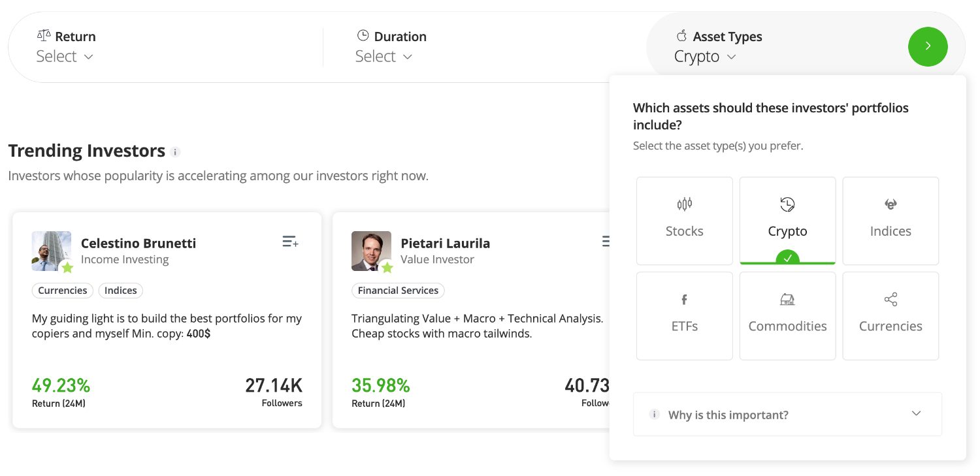Click the Currencies tag on Celestino's card
The width and height of the screenshot is (980, 476).
[63, 291]
